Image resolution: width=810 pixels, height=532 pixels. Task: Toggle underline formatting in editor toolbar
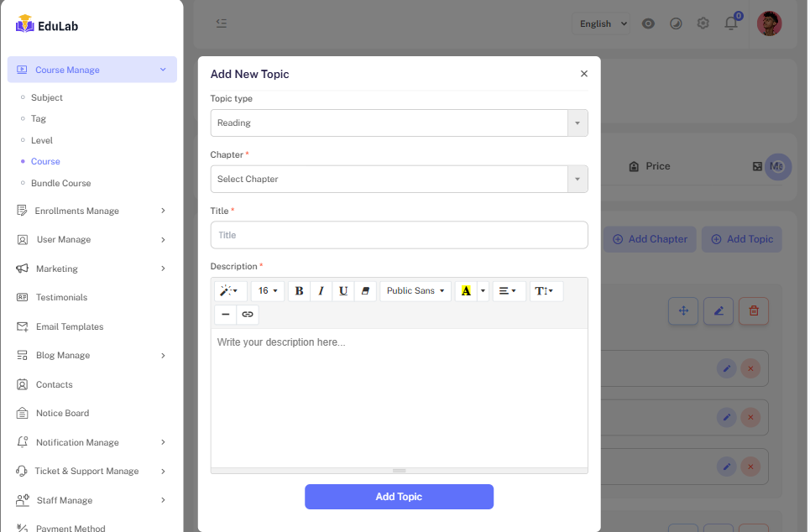pyautogui.click(x=342, y=291)
